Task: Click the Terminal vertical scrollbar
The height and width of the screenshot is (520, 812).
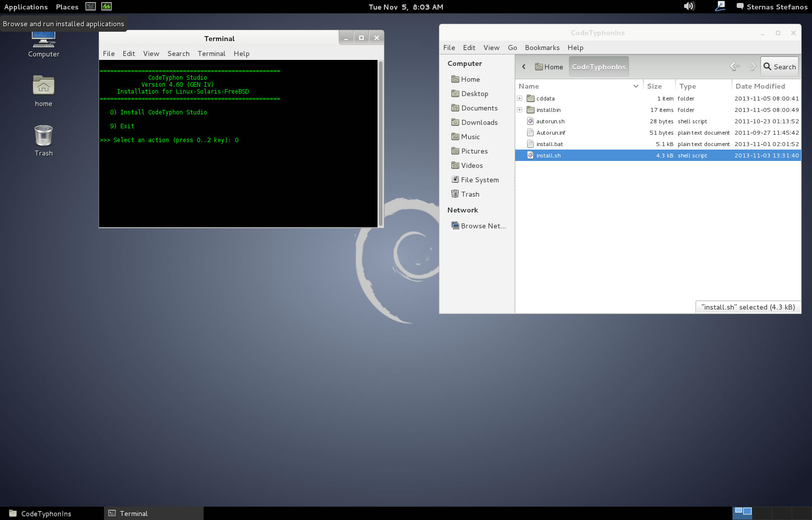Action: [x=380, y=143]
